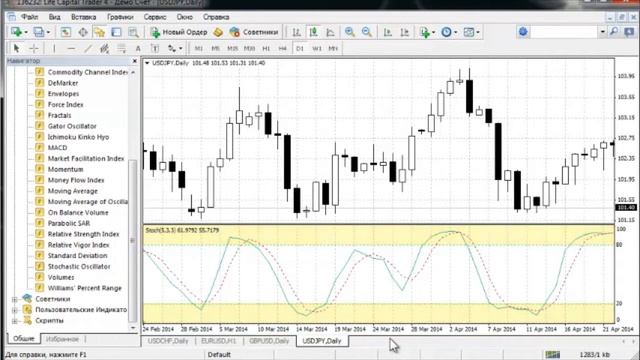Screen dimensions: 640x360
Task: Switch chart to candlestick mode
Action: (313, 32)
